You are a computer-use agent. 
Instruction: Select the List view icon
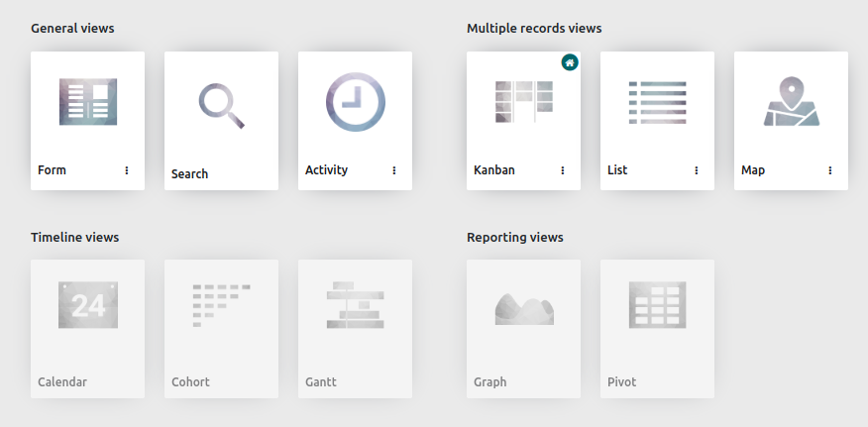657,102
